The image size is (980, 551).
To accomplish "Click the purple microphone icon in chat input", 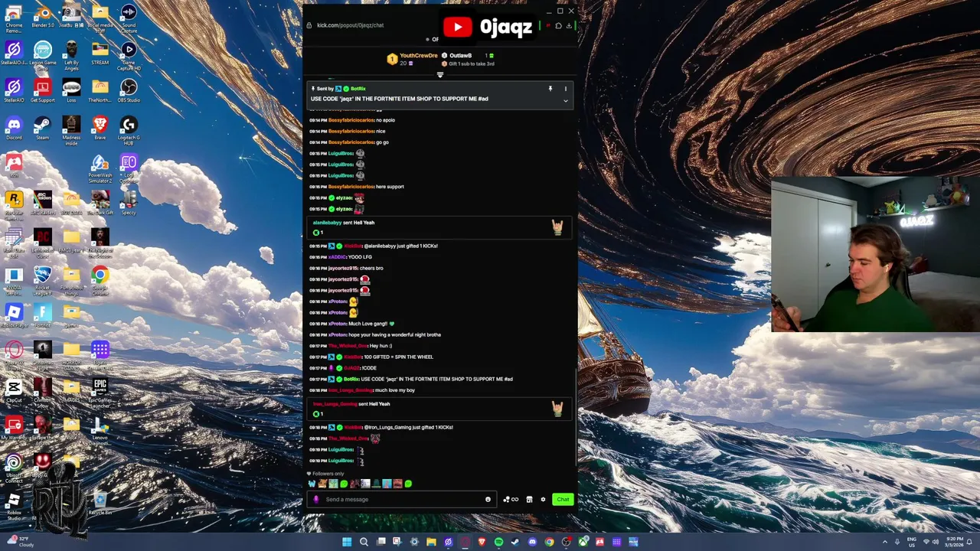I will tap(316, 500).
